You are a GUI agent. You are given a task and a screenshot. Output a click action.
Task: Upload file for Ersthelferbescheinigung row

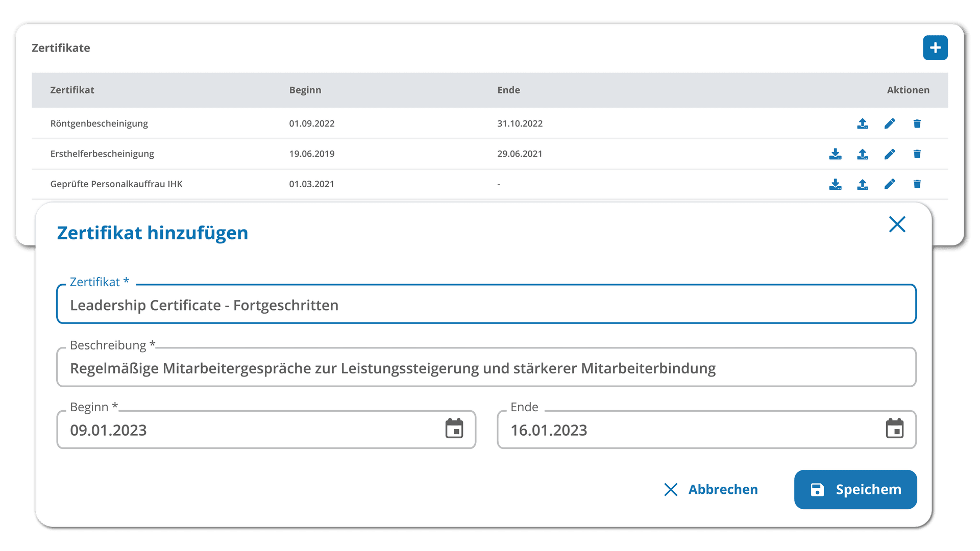coord(863,154)
